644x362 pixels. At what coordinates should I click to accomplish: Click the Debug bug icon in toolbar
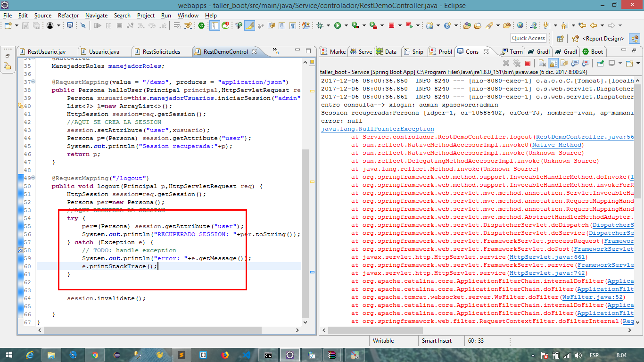coord(320,25)
